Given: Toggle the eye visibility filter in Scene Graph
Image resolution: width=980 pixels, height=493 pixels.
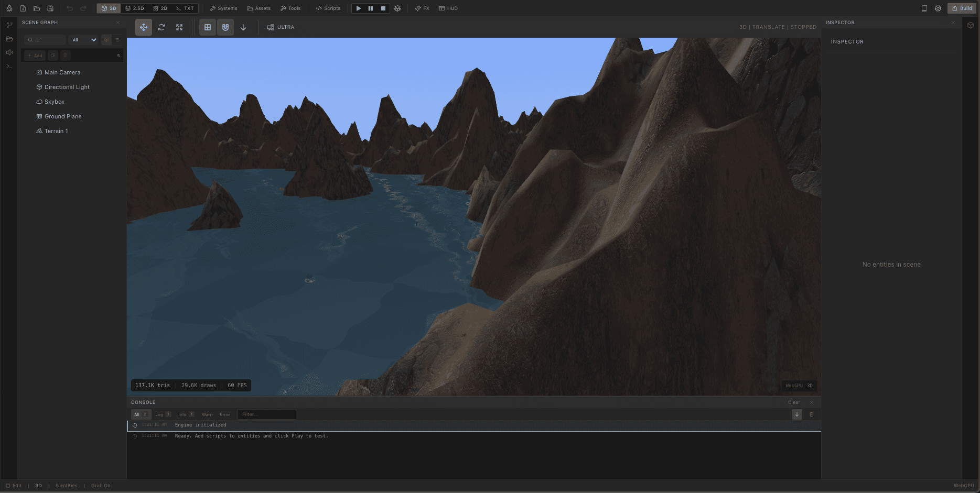Looking at the screenshot, I should pos(106,40).
